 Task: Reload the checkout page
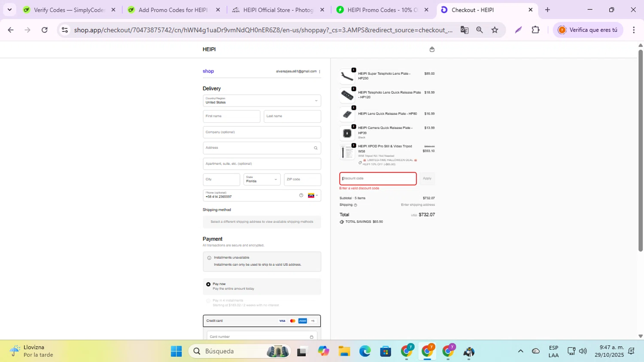point(44,30)
